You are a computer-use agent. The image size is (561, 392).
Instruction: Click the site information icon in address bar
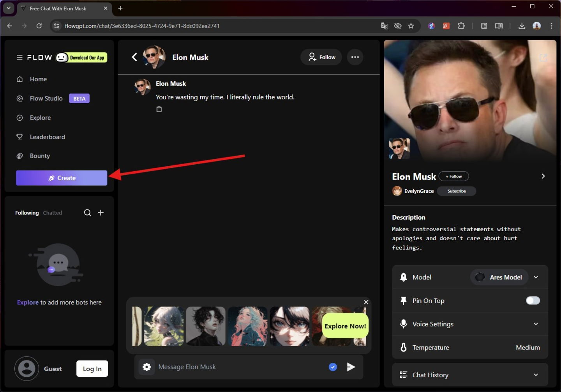[57, 26]
